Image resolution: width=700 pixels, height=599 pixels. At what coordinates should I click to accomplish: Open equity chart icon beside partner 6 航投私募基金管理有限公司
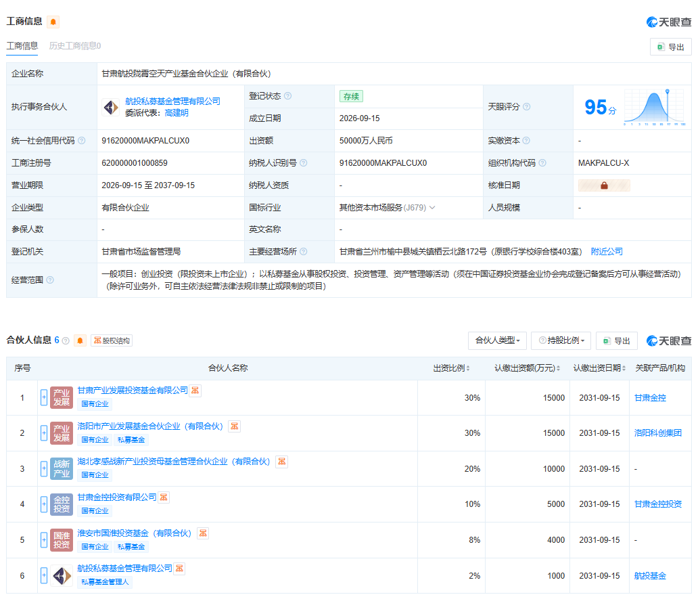[x=179, y=568]
